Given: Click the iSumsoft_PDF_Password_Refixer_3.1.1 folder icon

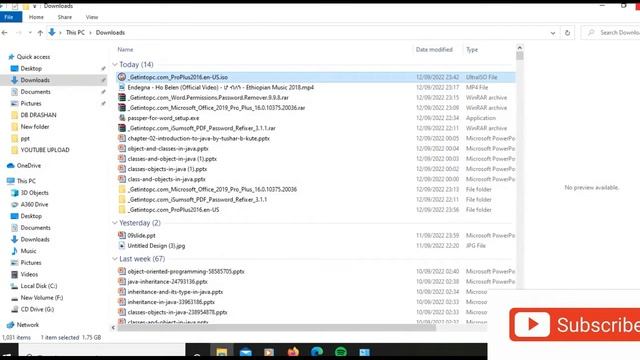Looking at the screenshot, I should pos(122,200).
